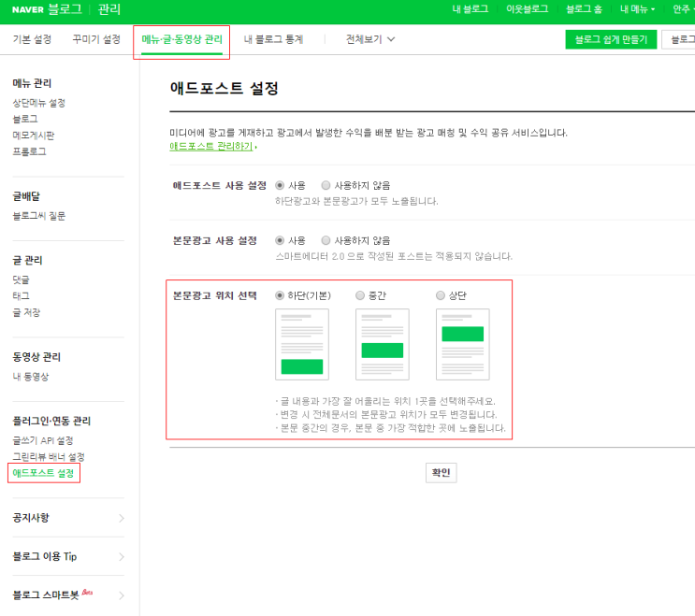Open 댓글 under 글 관리

point(21,279)
